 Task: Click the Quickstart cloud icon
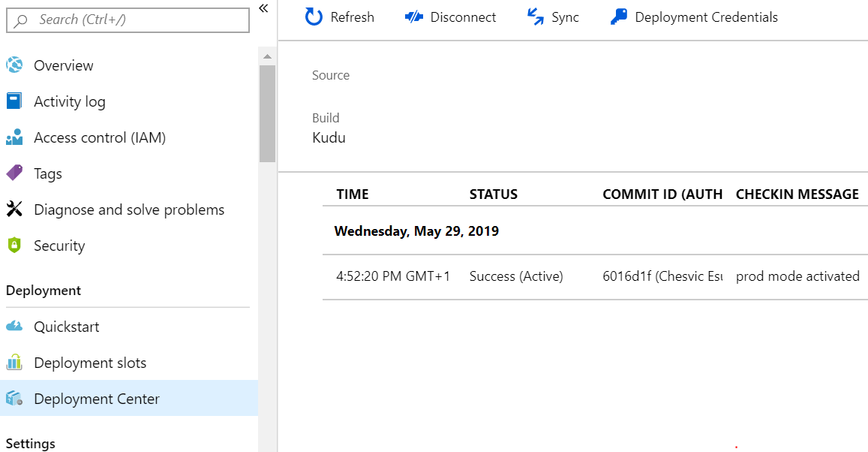click(14, 327)
